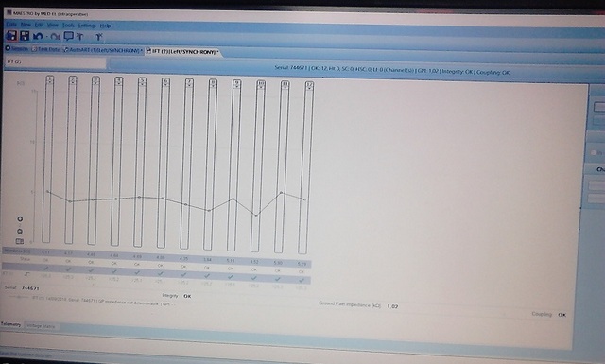This screenshot has width=605, height=364.
Task: Open the Settings menu
Action: [87, 26]
